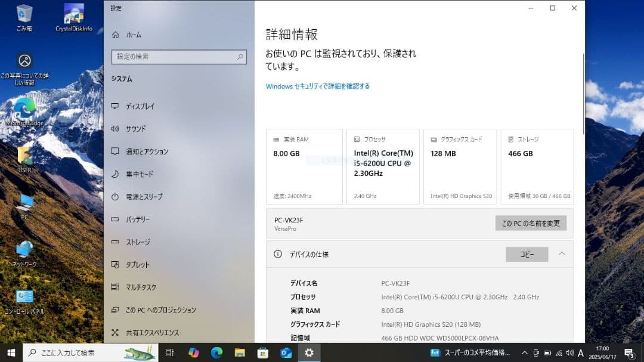Viewport: 644px width, 362px height.
Task: Click the このPCの名前を変更 button
Action: pos(531,222)
